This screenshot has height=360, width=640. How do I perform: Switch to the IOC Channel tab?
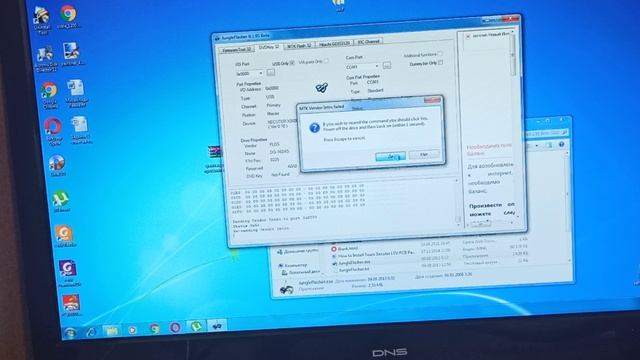pos(369,42)
